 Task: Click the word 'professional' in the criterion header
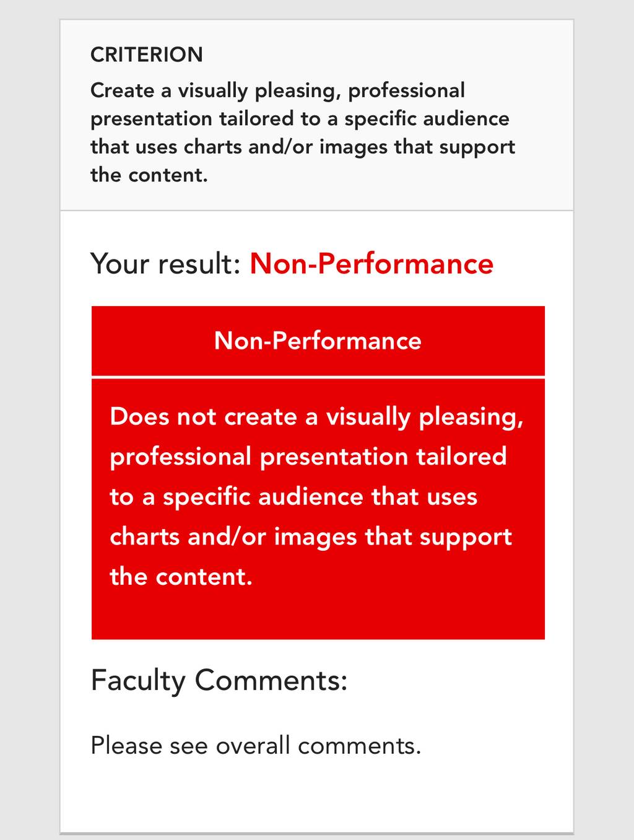point(406,91)
